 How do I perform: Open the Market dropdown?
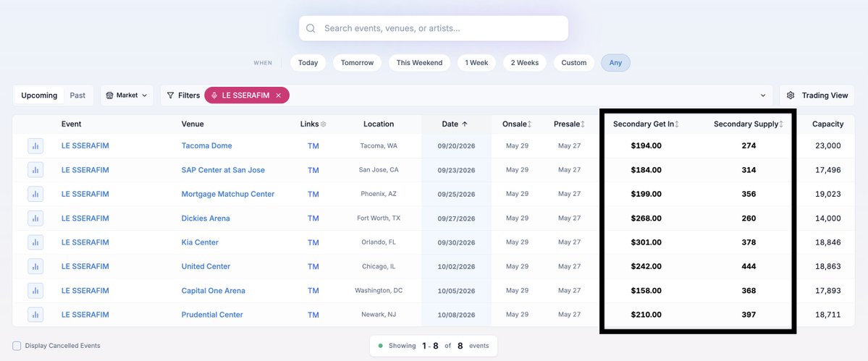(127, 95)
